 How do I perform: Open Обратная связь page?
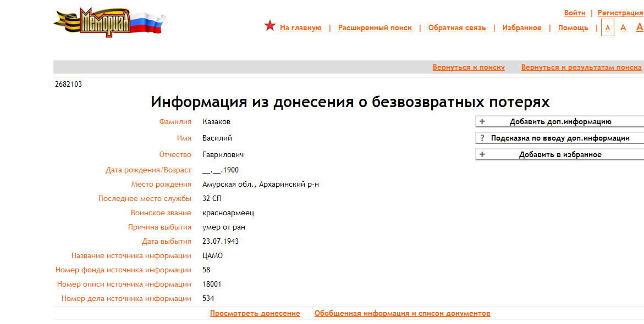click(x=456, y=28)
